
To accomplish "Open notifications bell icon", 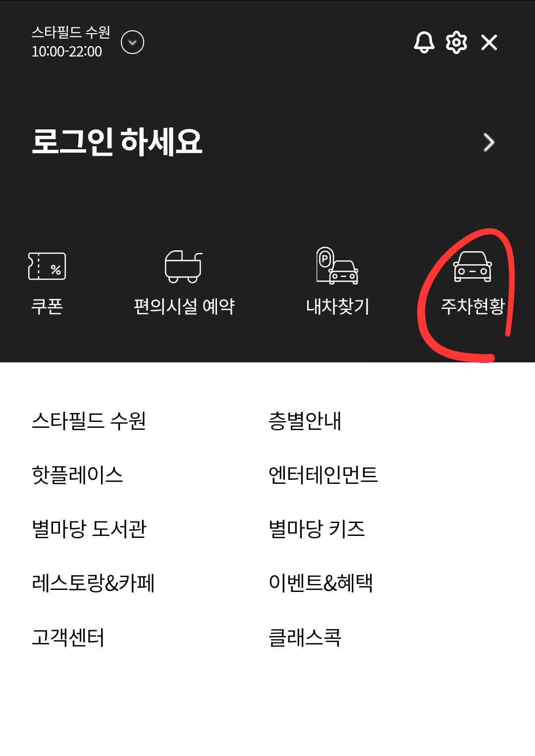I will (424, 43).
